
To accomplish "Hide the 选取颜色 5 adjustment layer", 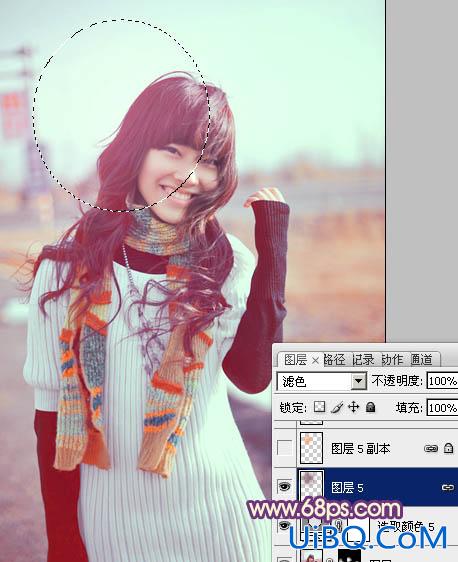I will click(x=284, y=525).
